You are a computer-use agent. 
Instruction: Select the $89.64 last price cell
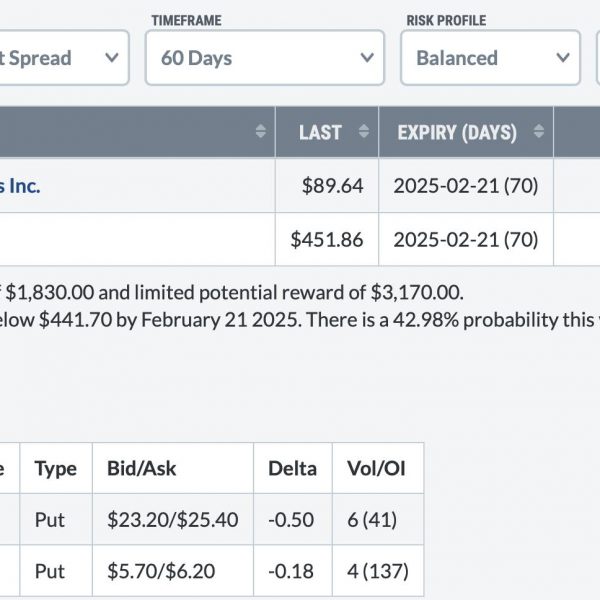327,186
